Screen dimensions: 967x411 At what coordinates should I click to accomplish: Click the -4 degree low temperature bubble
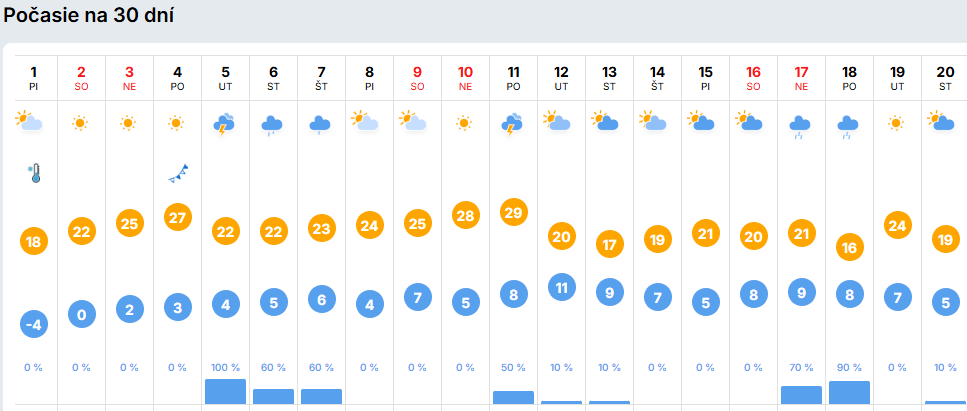34,323
